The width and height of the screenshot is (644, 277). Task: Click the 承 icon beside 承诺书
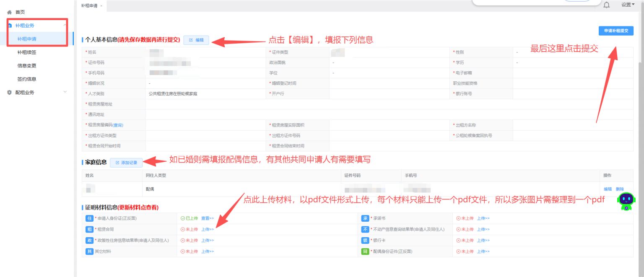(365, 218)
